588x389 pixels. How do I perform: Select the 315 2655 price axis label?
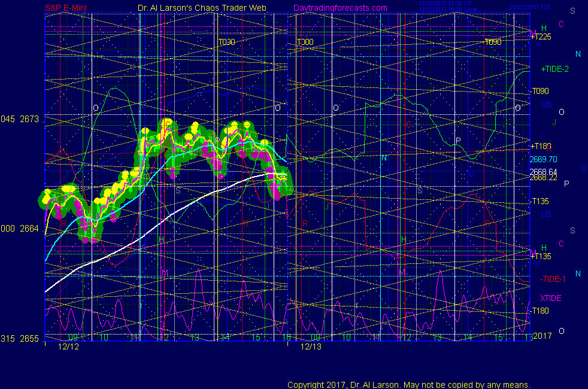(20, 339)
